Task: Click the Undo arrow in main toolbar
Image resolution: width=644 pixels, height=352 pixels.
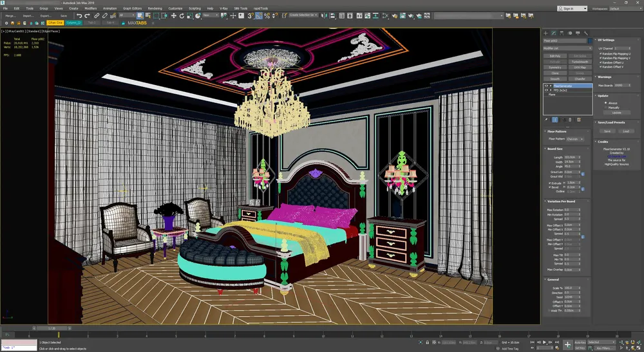Action: click(x=79, y=15)
